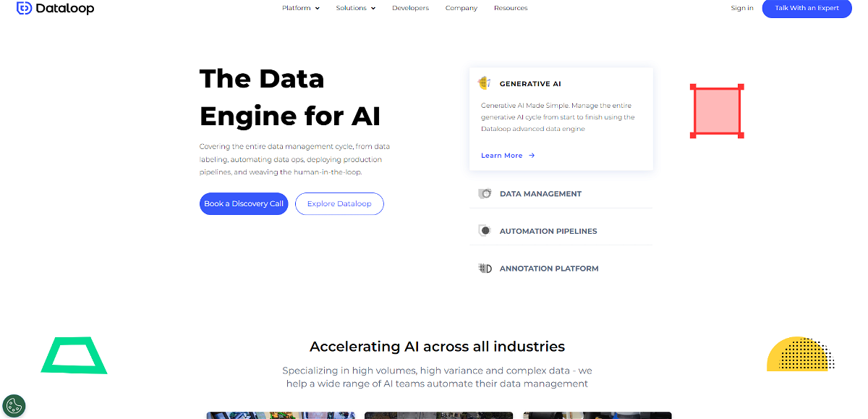Click the Generative AI card icon
The image size is (868, 419).
(x=485, y=84)
